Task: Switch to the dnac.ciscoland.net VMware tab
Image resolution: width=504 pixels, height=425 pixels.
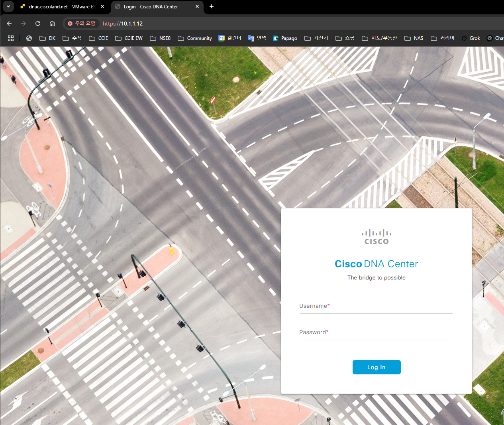Action: [63, 7]
